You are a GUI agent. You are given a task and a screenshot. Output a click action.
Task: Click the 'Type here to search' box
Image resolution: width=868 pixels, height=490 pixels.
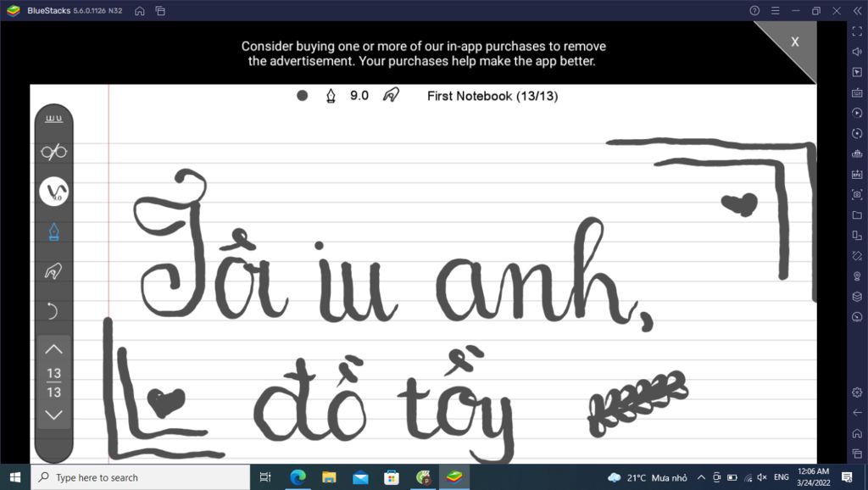(x=141, y=477)
